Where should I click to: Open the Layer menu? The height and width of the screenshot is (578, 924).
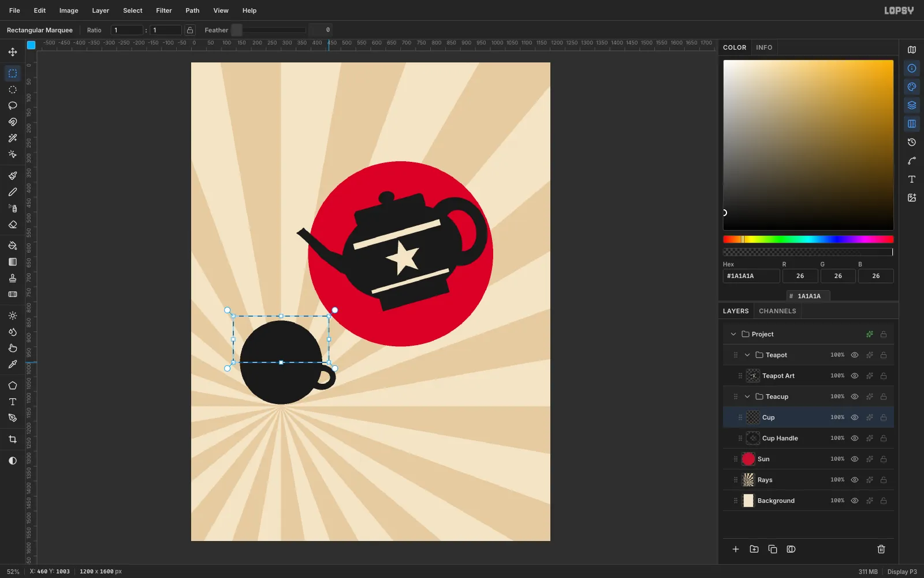[x=100, y=10]
